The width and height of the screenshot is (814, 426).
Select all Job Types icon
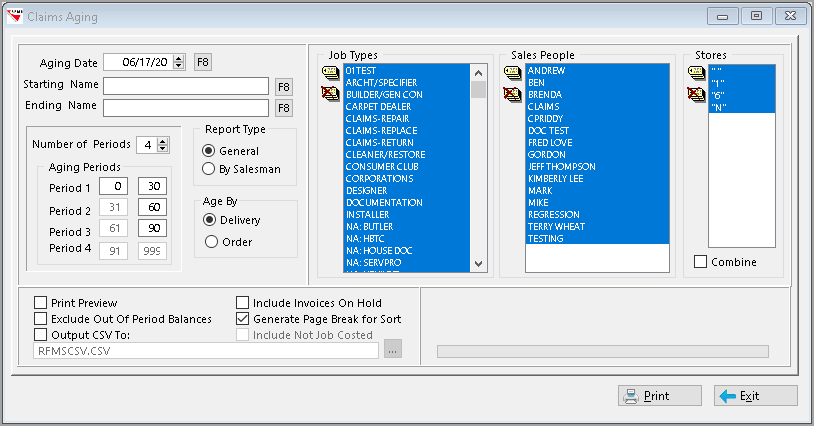coord(330,72)
